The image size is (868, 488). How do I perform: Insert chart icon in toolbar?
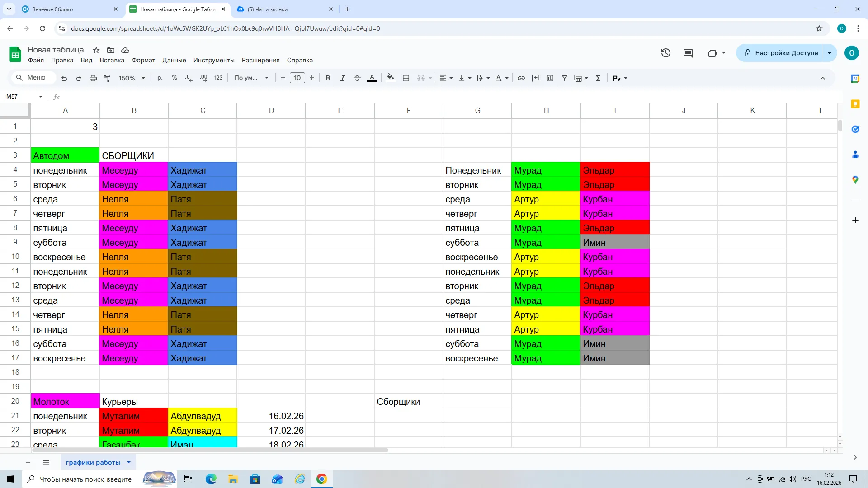click(550, 78)
